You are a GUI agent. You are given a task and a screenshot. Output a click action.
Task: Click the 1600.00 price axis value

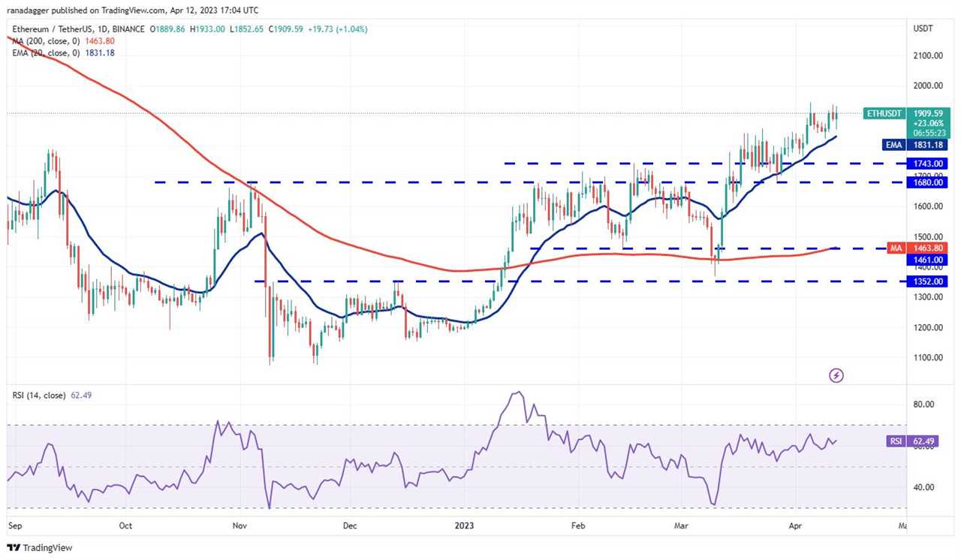pos(929,206)
